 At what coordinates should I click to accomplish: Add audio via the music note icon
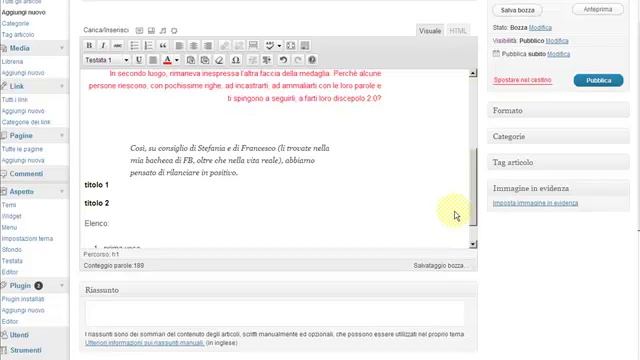click(162, 31)
